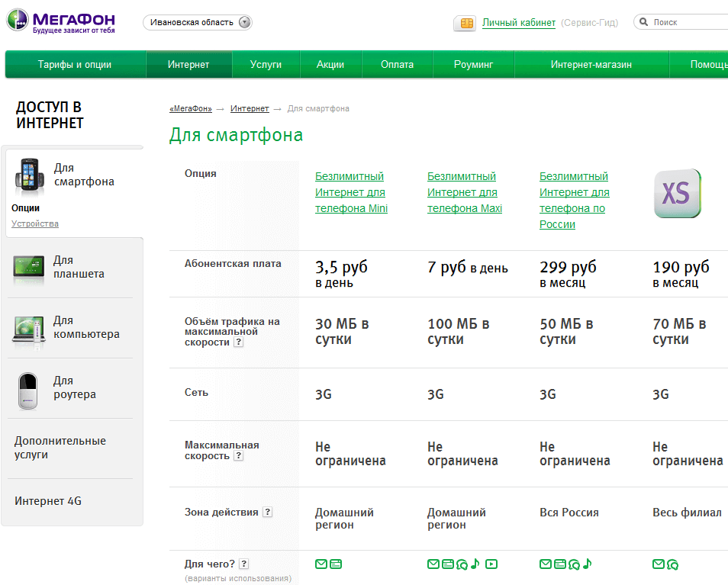Click the 190 руб в месяц price
This screenshot has height=585, width=728.
[x=681, y=274]
